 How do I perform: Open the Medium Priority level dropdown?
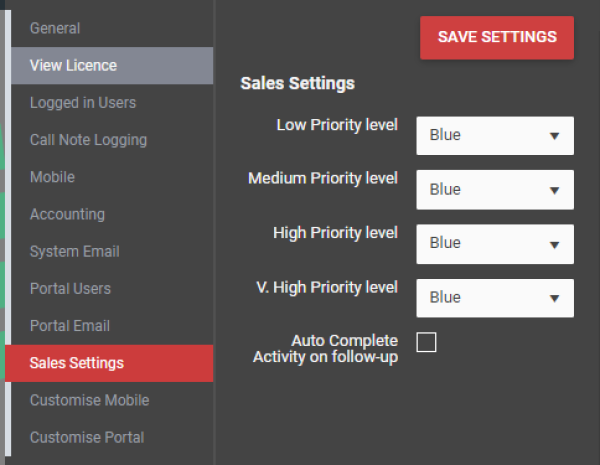495,190
